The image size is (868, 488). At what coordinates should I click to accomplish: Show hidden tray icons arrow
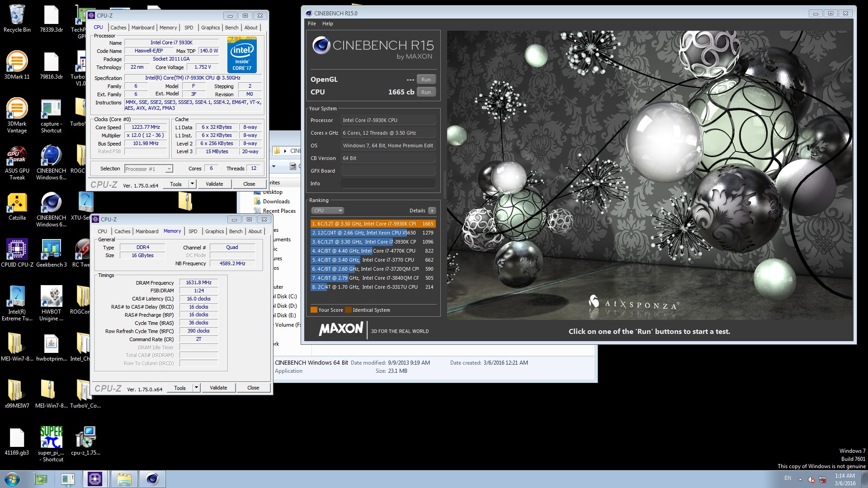pos(800,479)
